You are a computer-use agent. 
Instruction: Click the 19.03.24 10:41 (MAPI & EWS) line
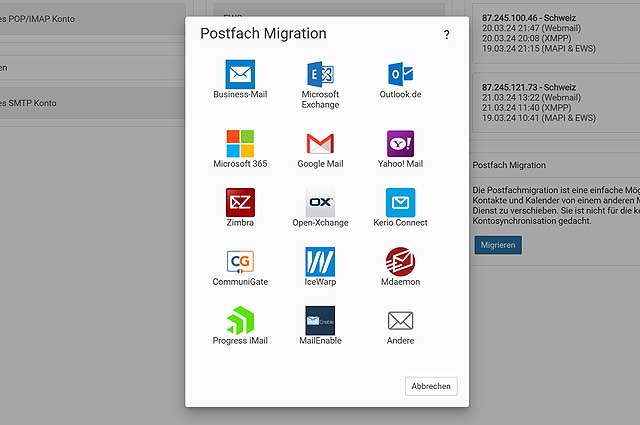pos(538,118)
